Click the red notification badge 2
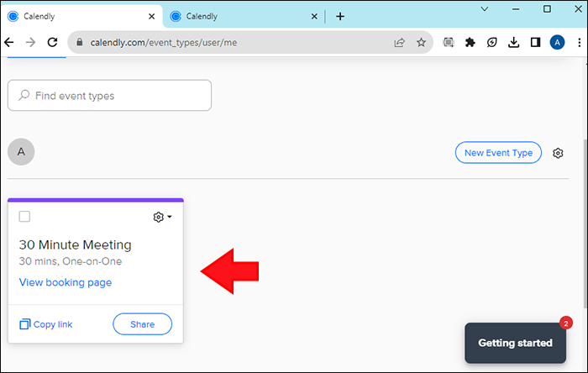 coord(566,323)
